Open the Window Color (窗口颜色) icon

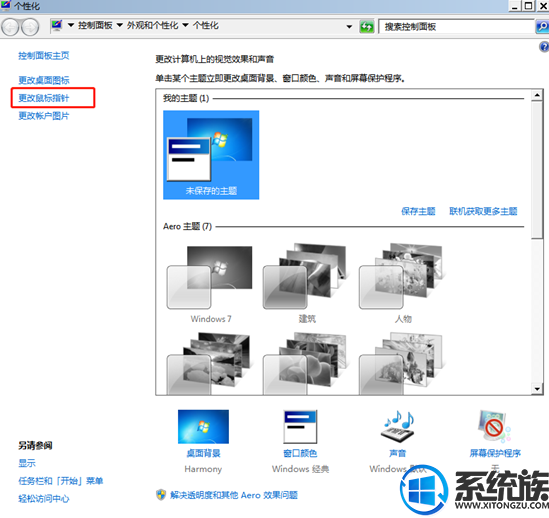tap(300, 427)
